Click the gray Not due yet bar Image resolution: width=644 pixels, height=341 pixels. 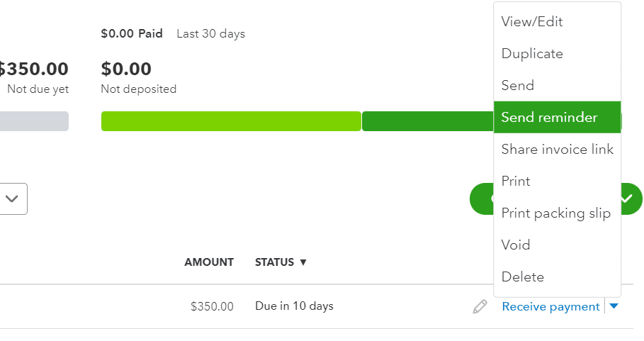(34, 121)
